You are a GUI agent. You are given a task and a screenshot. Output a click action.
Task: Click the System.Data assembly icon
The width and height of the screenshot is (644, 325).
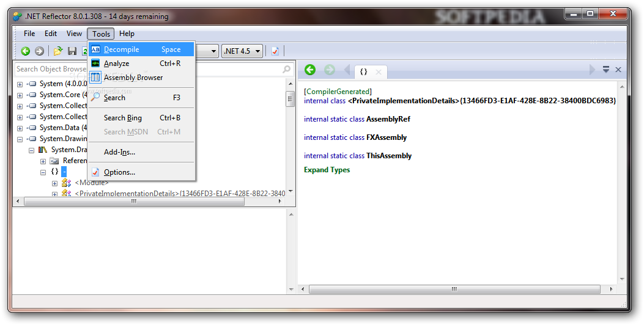(x=32, y=128)
